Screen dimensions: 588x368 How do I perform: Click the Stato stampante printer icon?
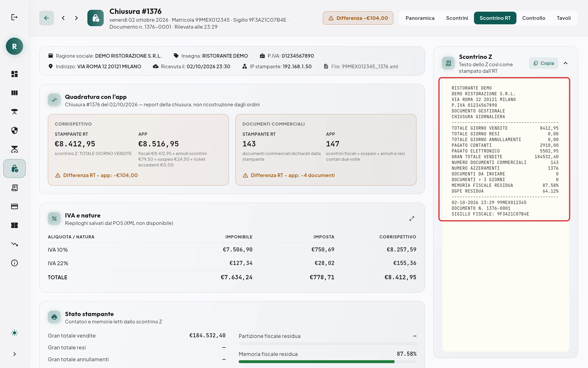pos(55,317)
